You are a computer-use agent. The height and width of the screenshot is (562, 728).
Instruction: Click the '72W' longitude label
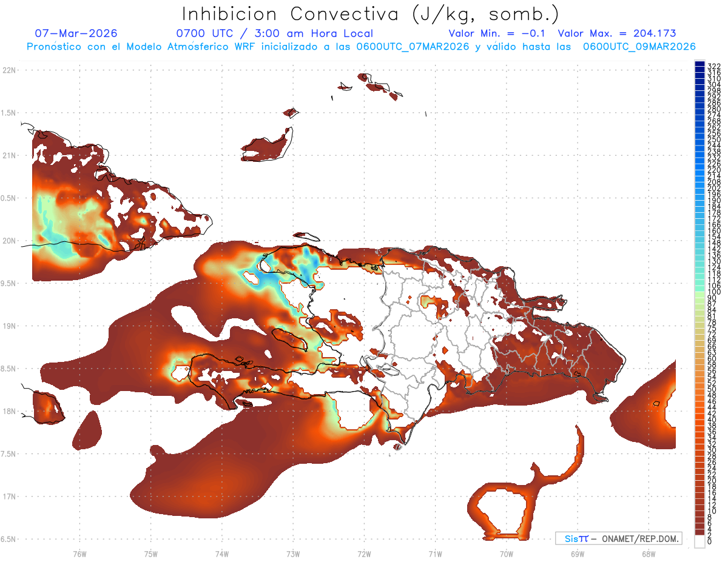pos(364,554)
